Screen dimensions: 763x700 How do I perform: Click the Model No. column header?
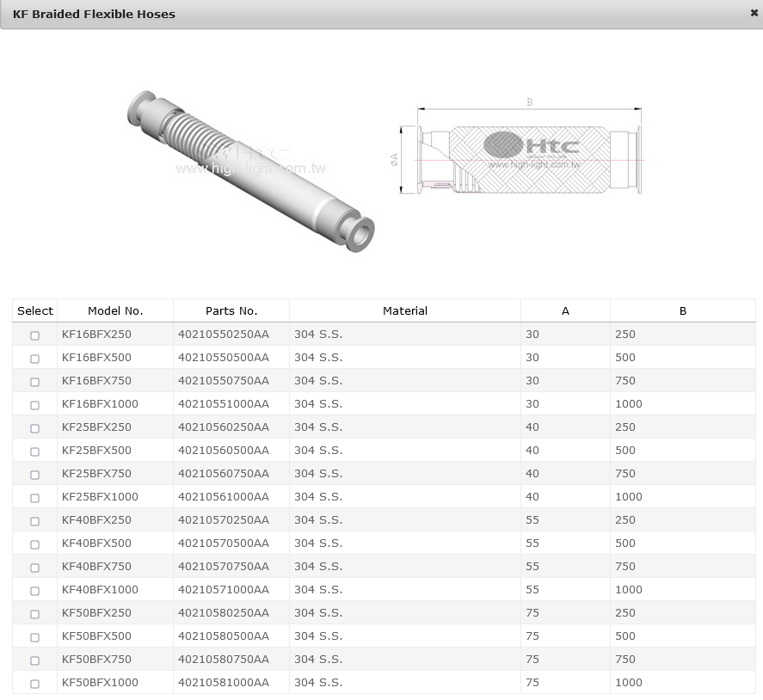pos(115,310)
